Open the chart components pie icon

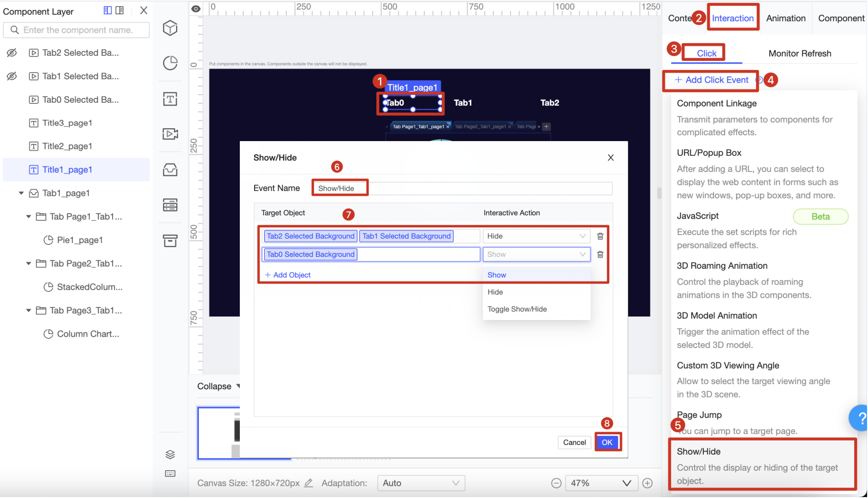(x=170, y=63)
